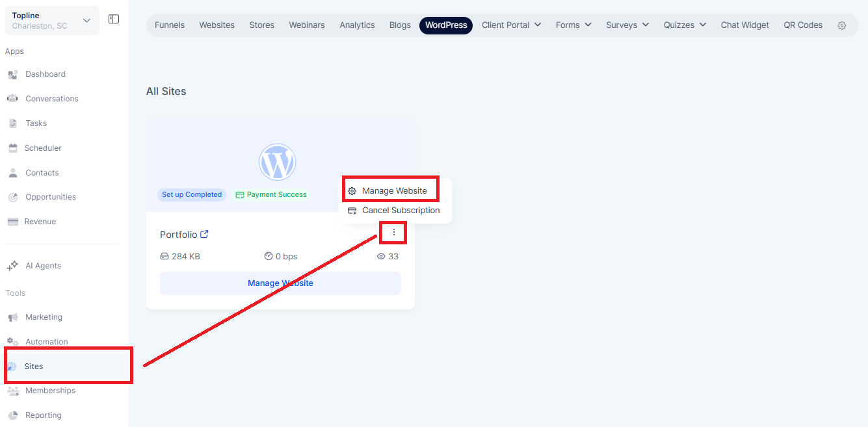Screen dimensions: 868x427
Task: Open AI Agents sparkle icon
Action: point(12,266)
